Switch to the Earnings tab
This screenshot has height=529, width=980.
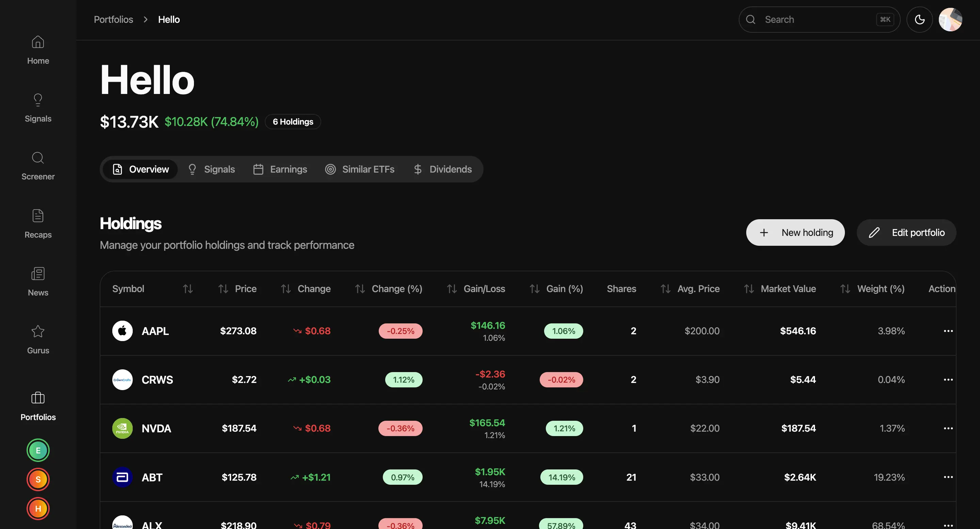280,169
